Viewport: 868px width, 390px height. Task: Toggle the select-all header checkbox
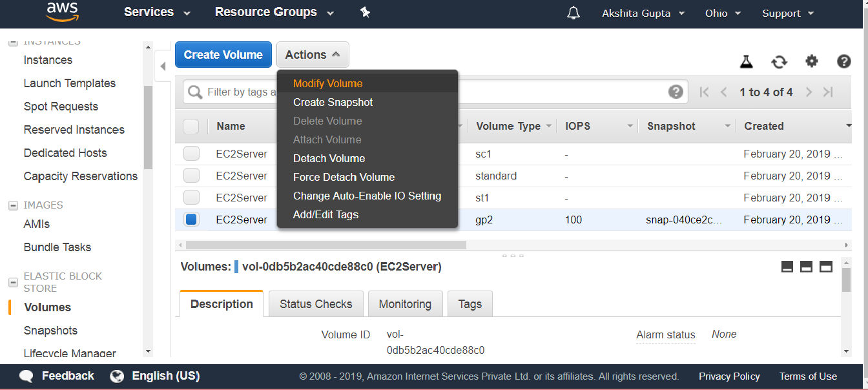point(191,126)
